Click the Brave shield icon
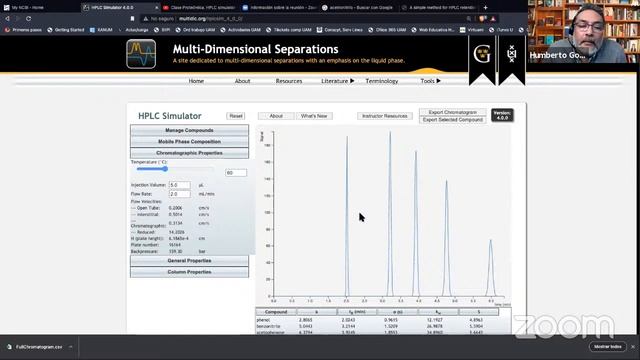Image resolution: width=640 pixels, height=360 pixels. [x=483, y=18]
